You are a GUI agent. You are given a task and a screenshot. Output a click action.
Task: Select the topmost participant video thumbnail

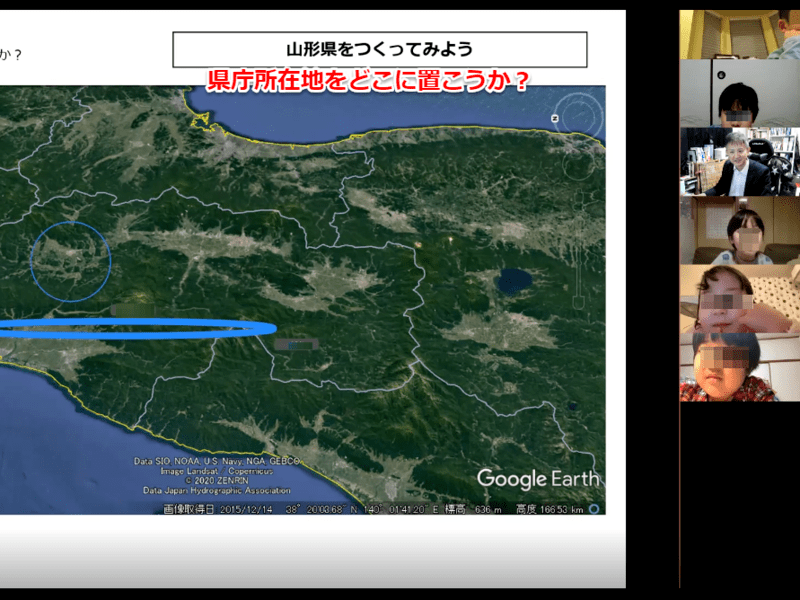coord(740,35)
